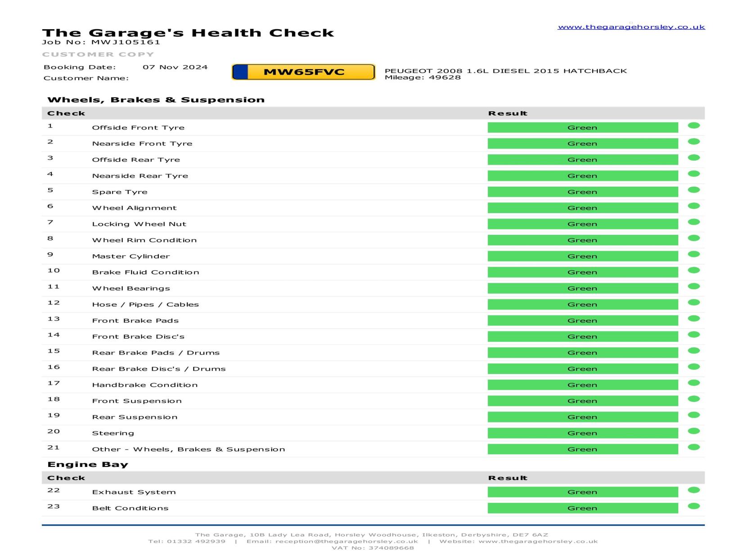Viewport: 747px width, 560px height.
Task: Click the green status dot for Master Cylinder
Action: point(693,254)
